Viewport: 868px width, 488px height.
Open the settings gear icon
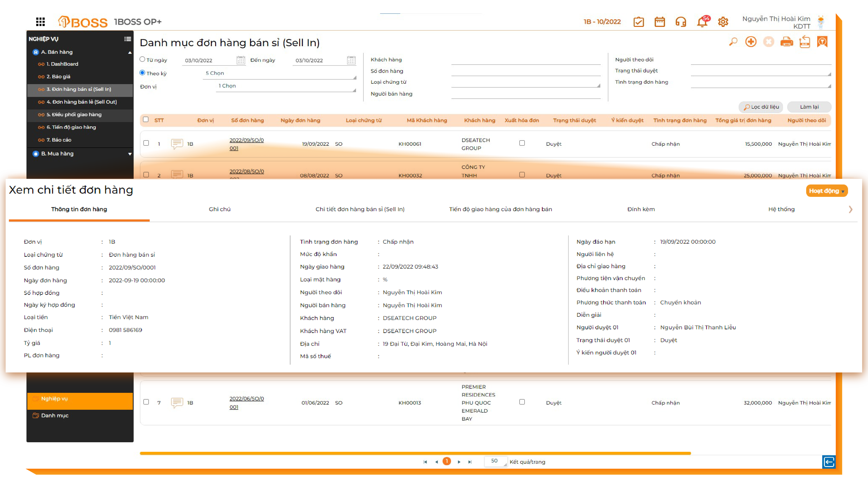[x=723, y=22]
